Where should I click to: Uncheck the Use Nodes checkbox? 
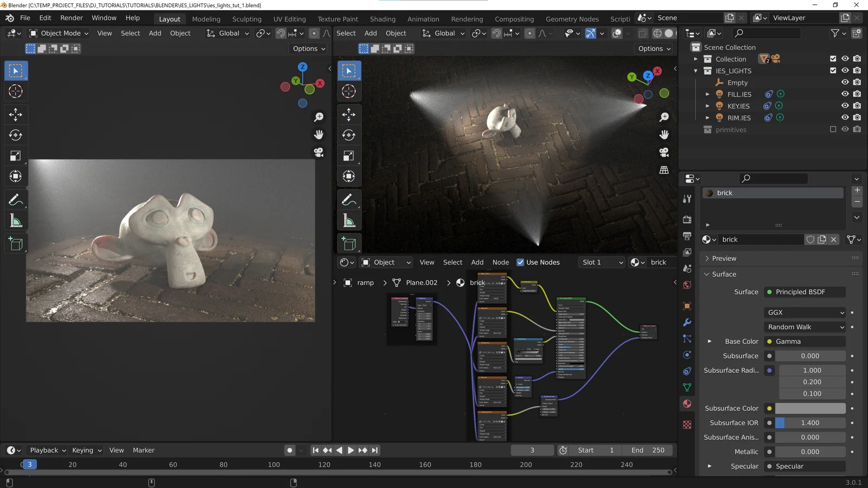pos(520,262)
